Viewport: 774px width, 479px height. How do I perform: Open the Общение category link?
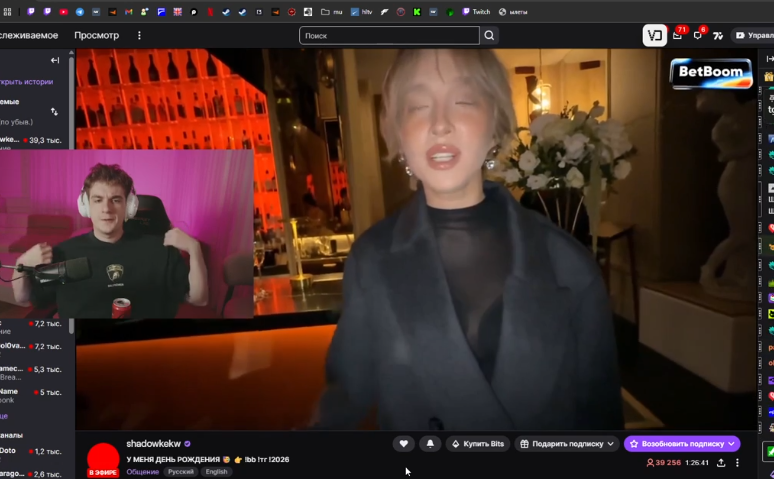[x=143, y=472]
